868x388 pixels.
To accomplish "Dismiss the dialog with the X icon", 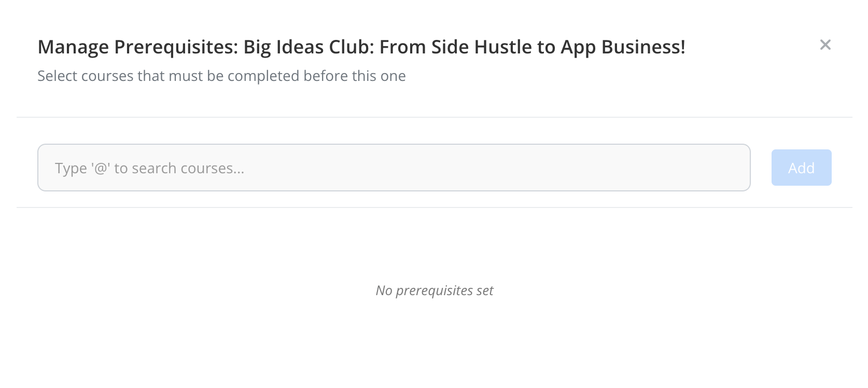I will pyautogui.click(x=825, y=45).
